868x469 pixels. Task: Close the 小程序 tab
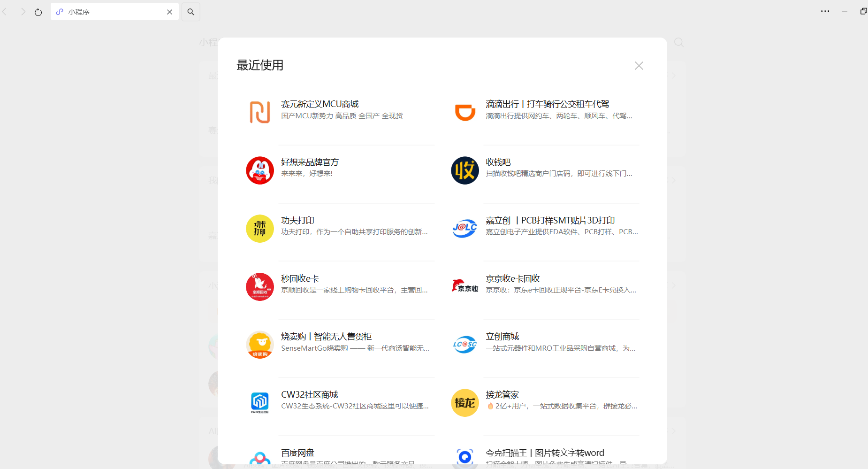pos(169,12)
